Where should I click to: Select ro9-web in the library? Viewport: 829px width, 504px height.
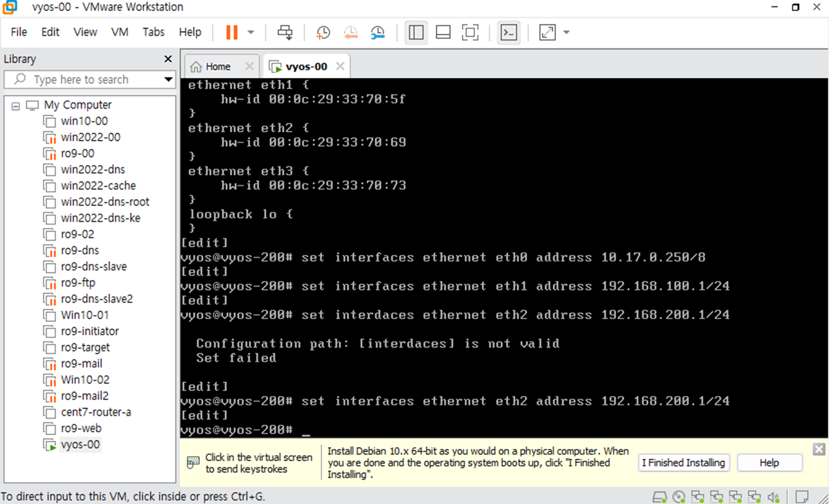click(x=81, y=428)
